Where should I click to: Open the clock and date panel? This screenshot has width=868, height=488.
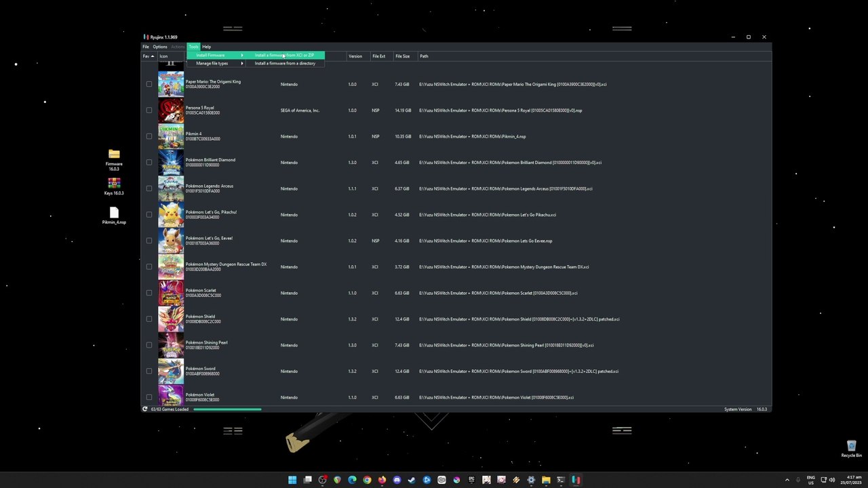pos(852,480)
